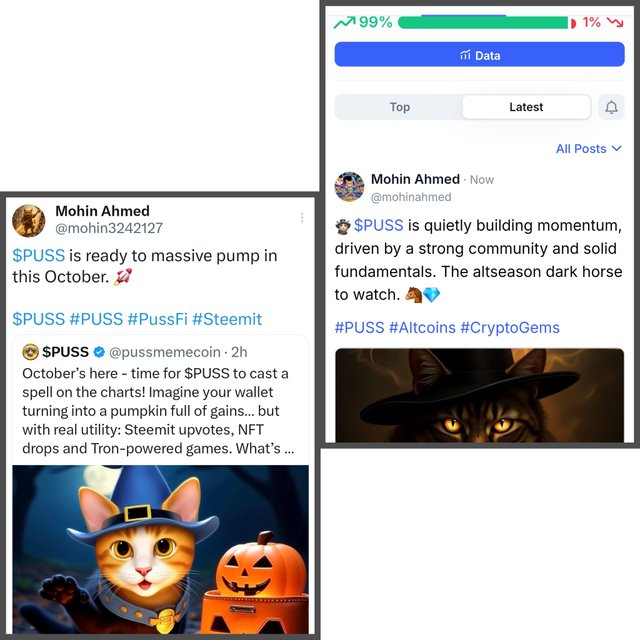Click Mohin Ahmed's avatar in the tweet
This screenshot has height=640, width=640.
pos(29,220)
